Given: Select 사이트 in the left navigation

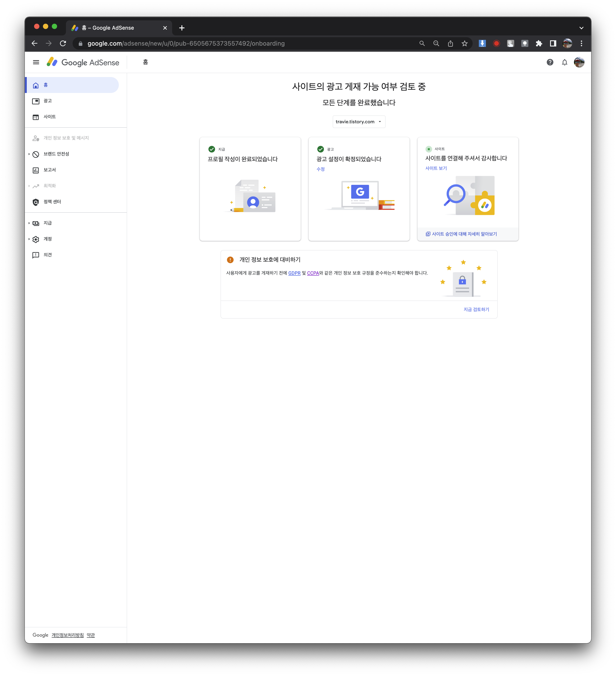Looking at the screenshot, I should pos(49,117).
